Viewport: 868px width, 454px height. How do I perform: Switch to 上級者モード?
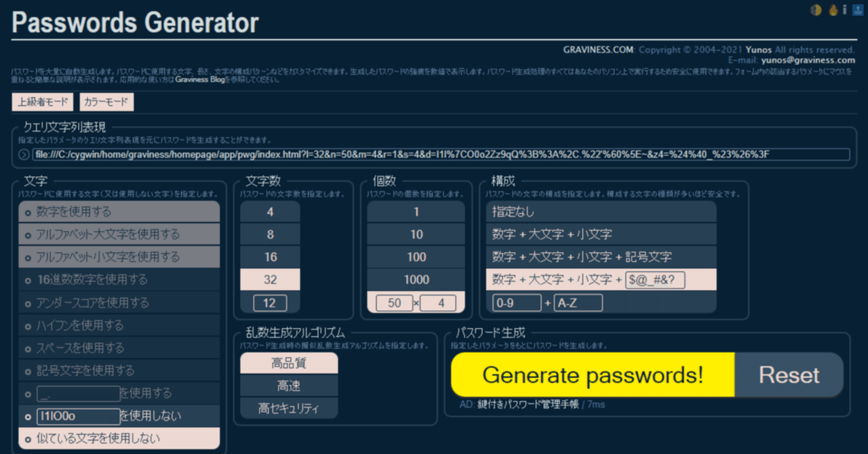coord(42,102)
